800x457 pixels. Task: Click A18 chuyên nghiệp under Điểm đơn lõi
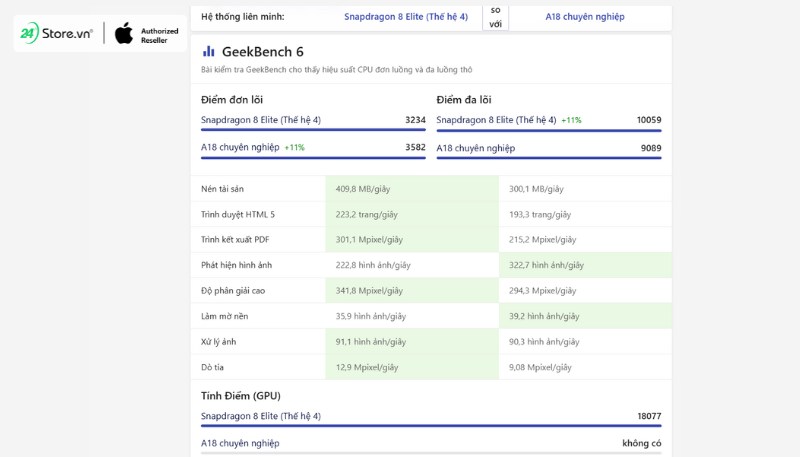[x=240, y=147]
